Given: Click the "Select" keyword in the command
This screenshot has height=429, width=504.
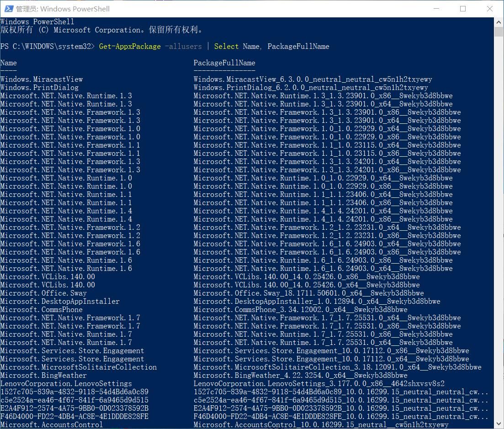Looking at the screenshot, I should point(227,46).
